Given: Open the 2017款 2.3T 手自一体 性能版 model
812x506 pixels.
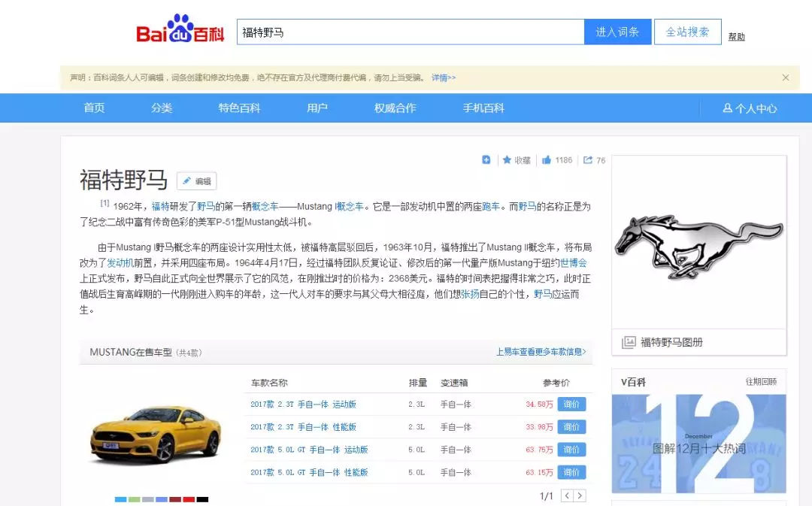Looking at the screenshot, I should (304, 427).
